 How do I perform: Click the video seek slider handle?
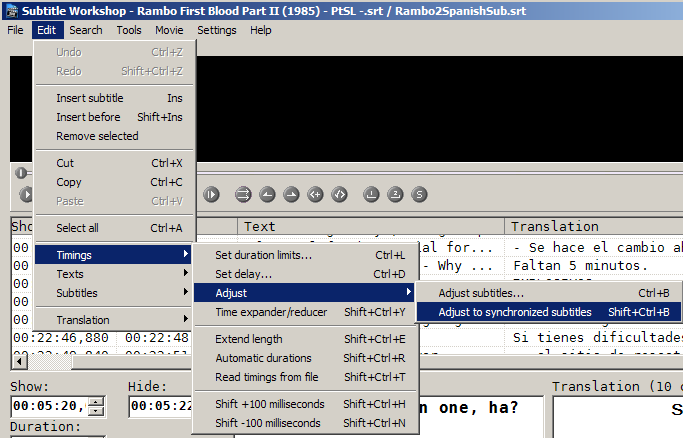tap(20, 173)
